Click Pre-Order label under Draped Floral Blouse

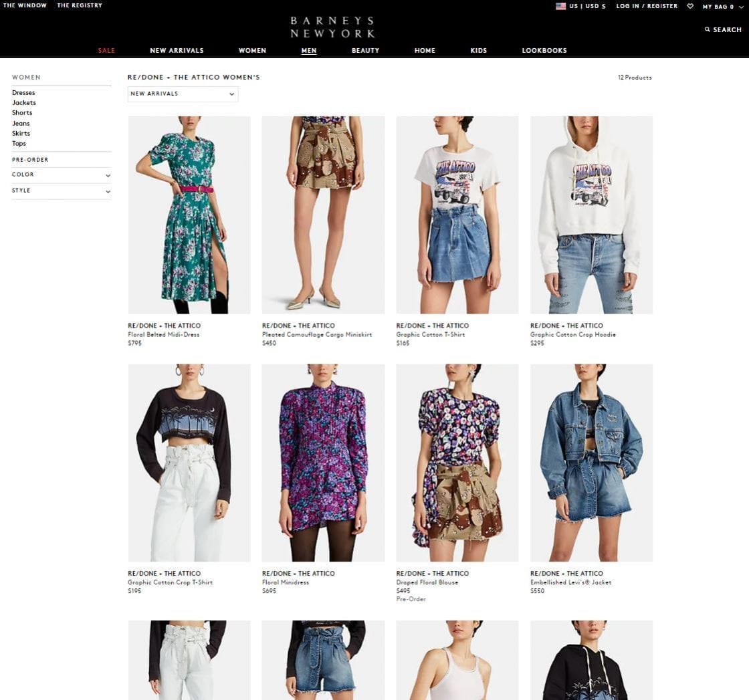click(x=411, y=599)
